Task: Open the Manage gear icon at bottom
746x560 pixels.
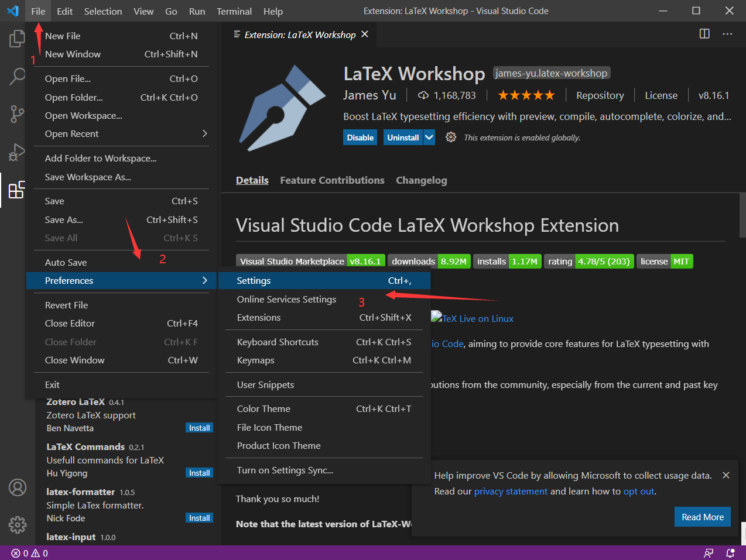Action: point(17,525)
